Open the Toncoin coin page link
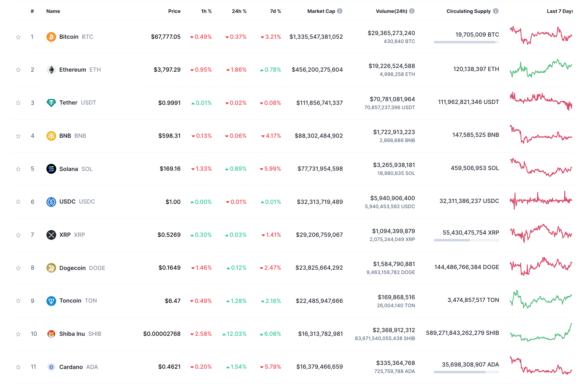 pyautogui.click(x=70, y=301)
